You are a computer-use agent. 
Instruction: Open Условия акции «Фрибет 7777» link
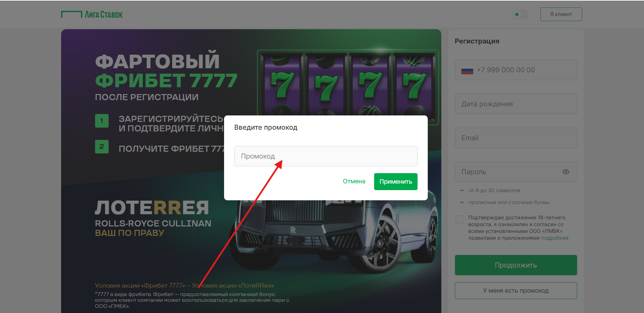[140, 286]
